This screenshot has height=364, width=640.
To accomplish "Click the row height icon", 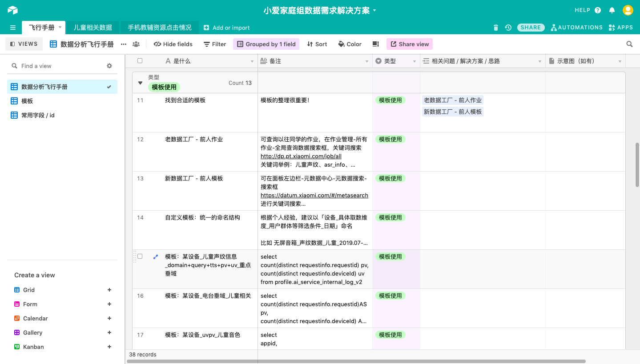I will point(376,44).
